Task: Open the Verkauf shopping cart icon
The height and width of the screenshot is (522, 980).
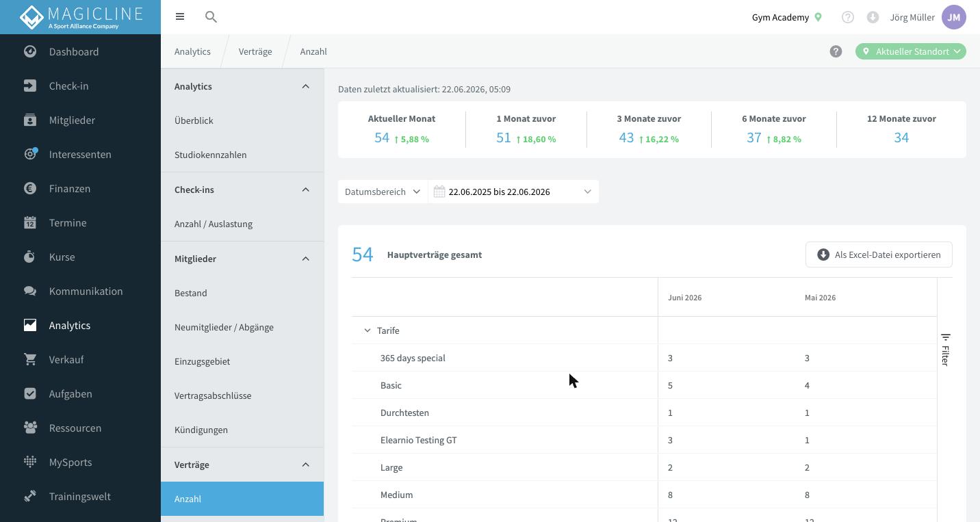Action: 30,359
